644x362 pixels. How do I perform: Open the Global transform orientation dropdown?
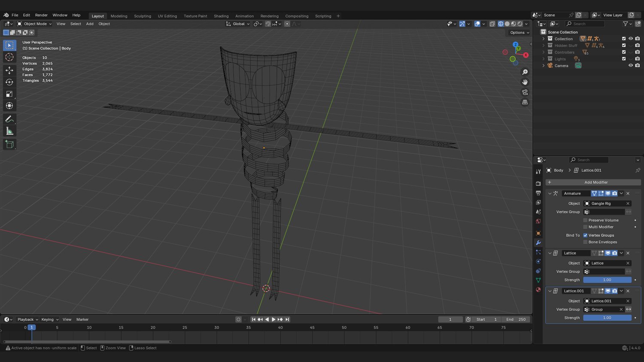(237, 24)
